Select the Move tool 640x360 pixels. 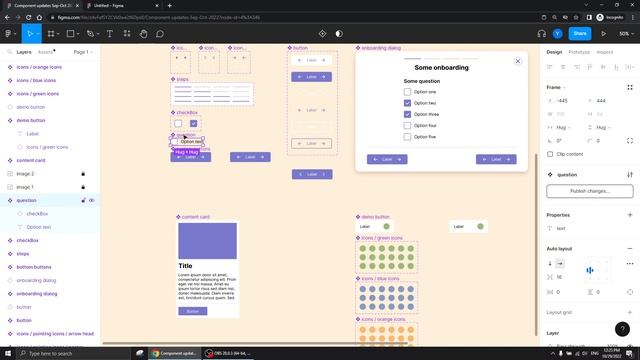29,34
